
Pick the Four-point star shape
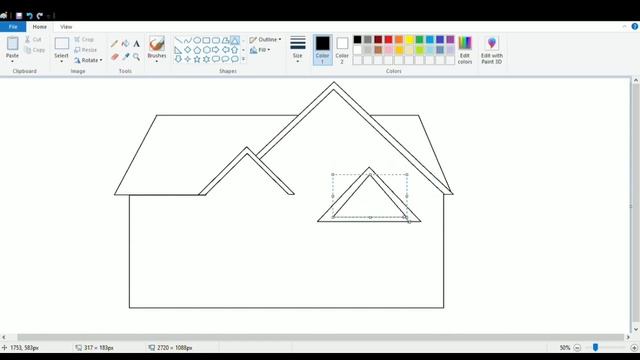[x=187, y=59]
